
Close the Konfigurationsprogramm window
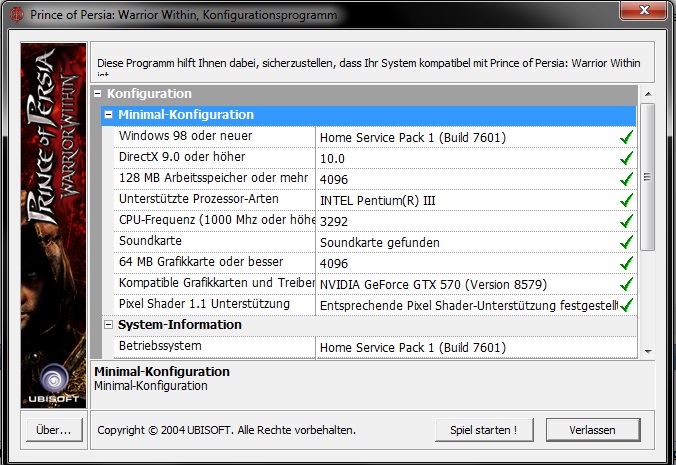pos(644,9)
